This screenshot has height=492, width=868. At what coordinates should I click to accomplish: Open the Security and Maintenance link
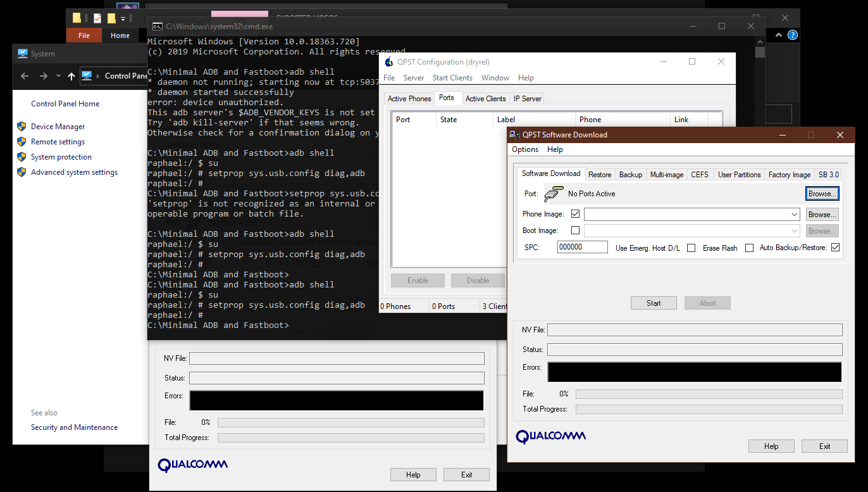(x=74, y=427)
